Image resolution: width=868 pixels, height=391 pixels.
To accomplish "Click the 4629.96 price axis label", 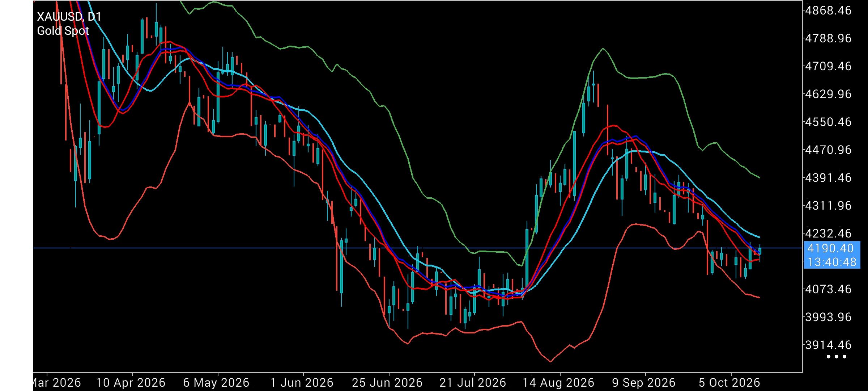I will (x=828, y=94).
